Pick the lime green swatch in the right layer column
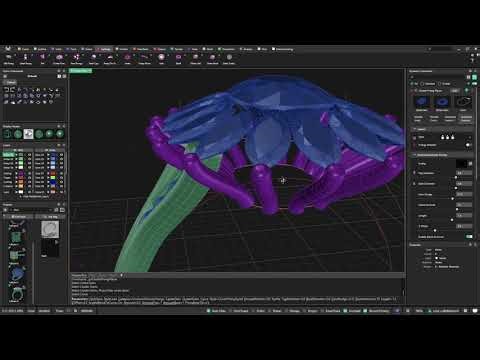The width and height of the screenshot is (480, 360). tap(53, 178)
